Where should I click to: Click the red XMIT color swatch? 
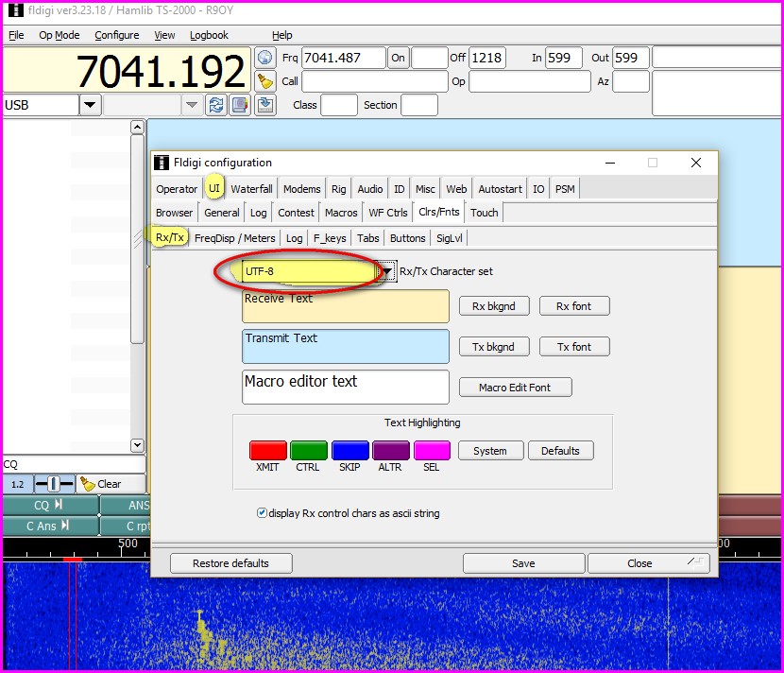click(267, 451)
